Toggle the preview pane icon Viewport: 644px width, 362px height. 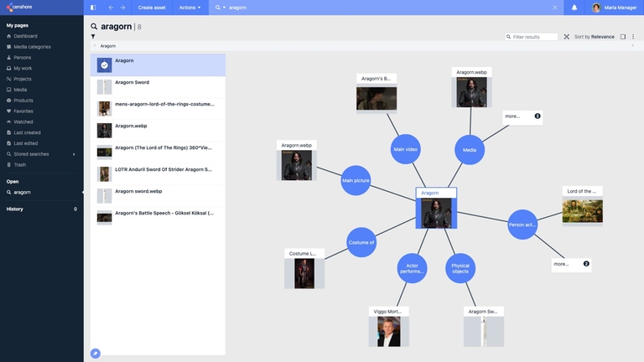tap(623, 37)
